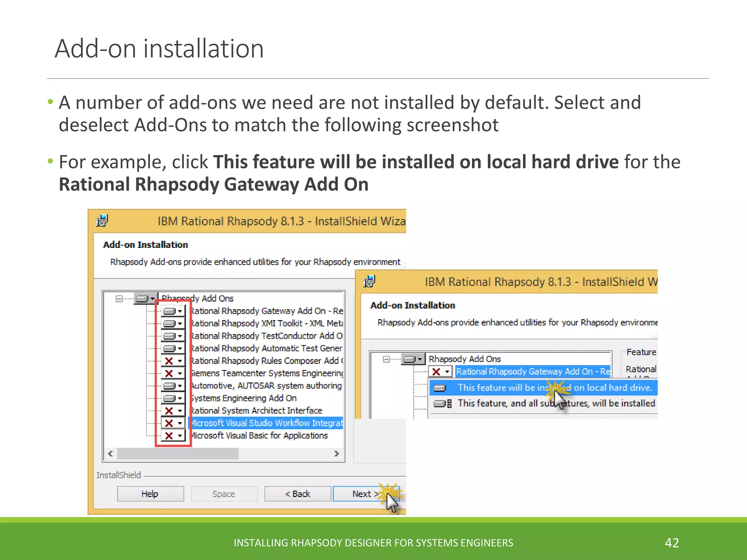Click horizontal scrollbar left arrow
Image resolution: width=747 pixels, height=560 pixels.
coord(111,454)
